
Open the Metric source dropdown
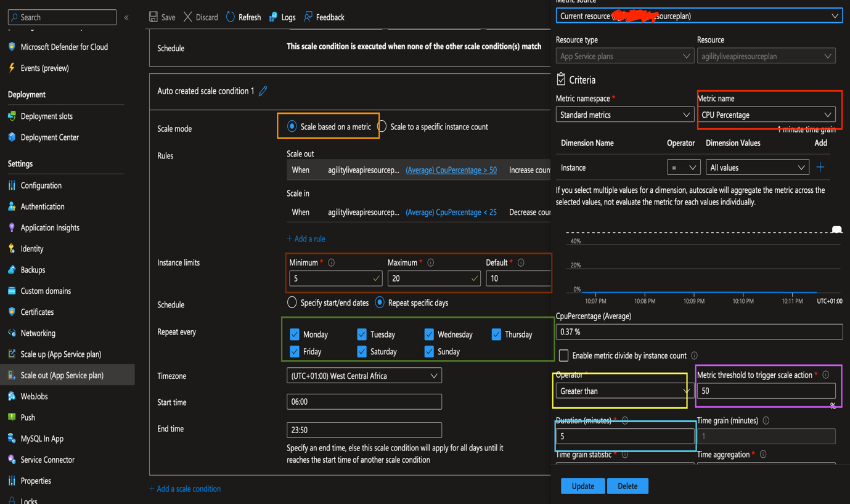[x=699, y=16]
